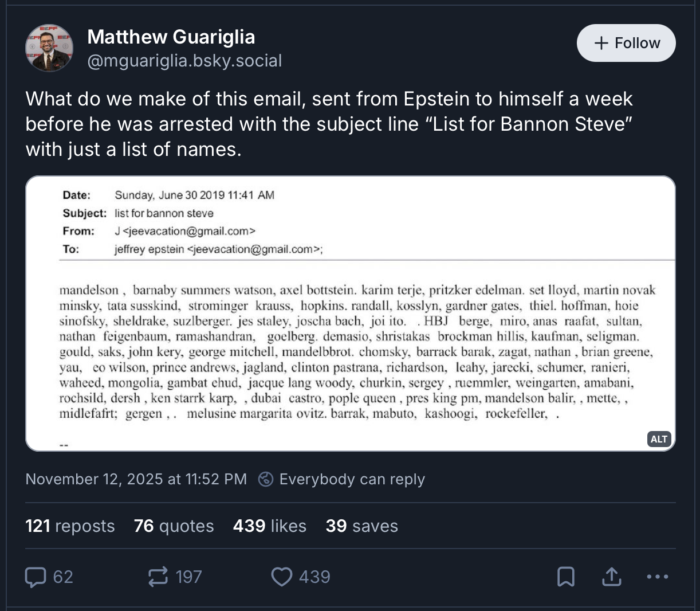
Task: Click the reply speech bubble icon
Action: point(36,577)
